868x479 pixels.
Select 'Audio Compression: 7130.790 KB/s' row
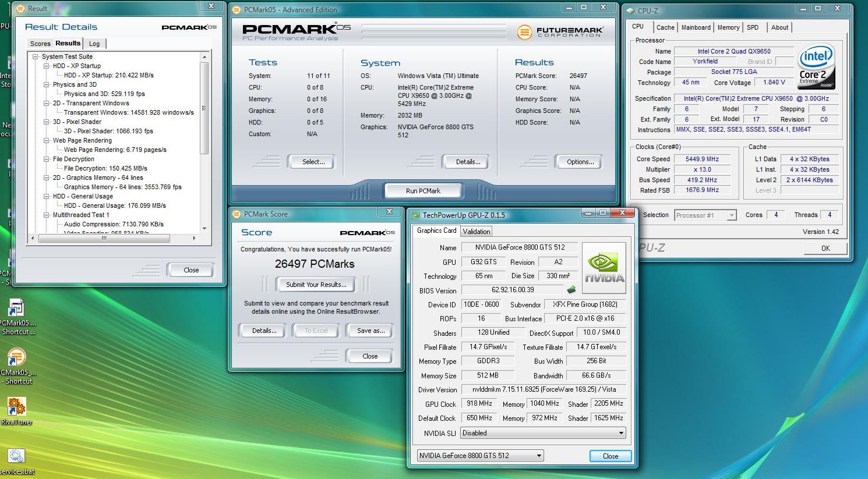(114, 224)
